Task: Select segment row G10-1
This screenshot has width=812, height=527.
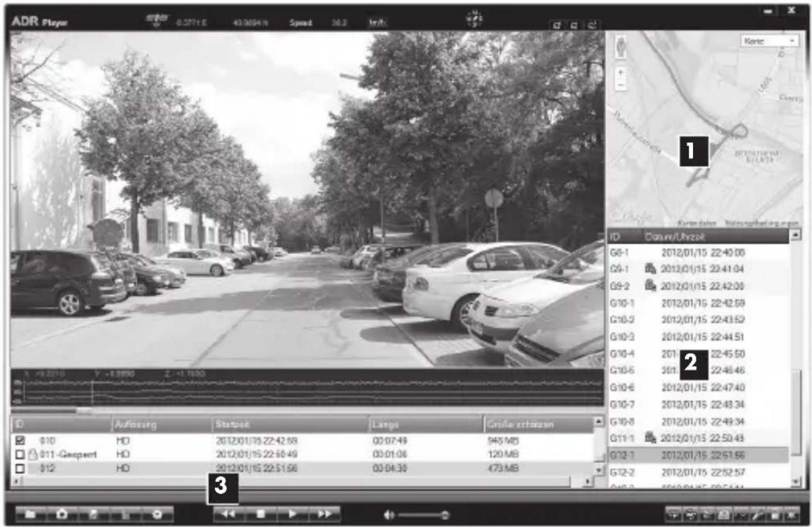Action: (698, 303)
